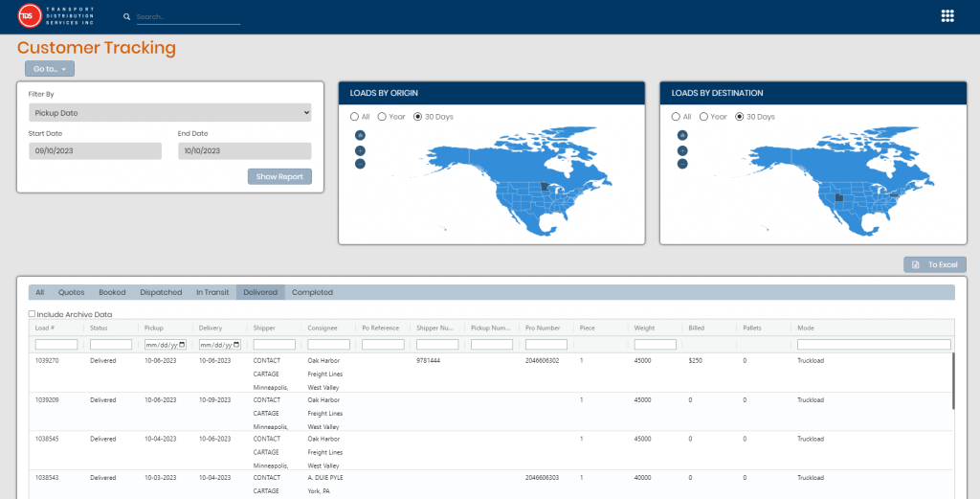
Task: Open the Delivery filter calendar picker icon
Action: (236, 345)
